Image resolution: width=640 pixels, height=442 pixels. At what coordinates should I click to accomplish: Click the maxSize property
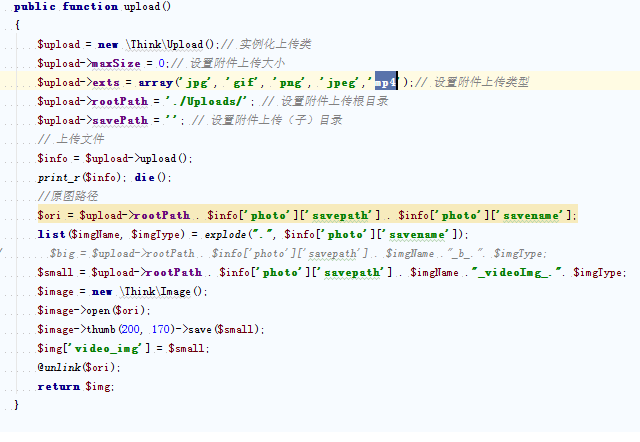click(x=114, y=63)
